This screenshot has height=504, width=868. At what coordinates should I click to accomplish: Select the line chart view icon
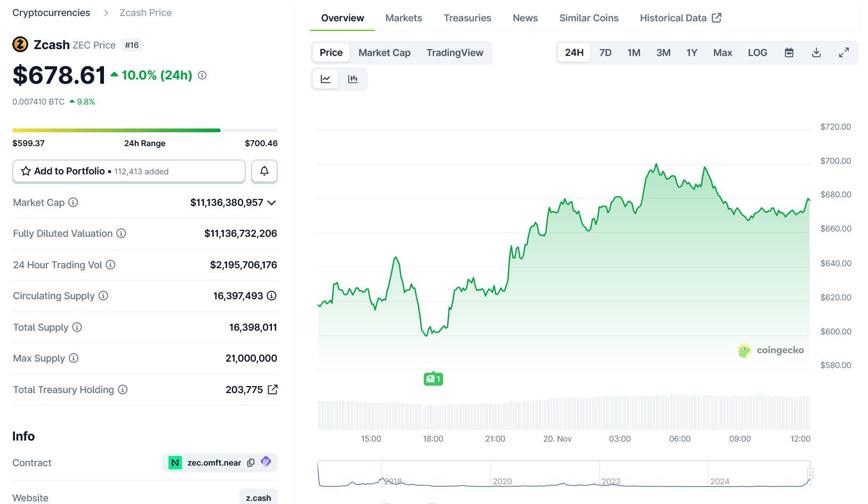[326, 79]
